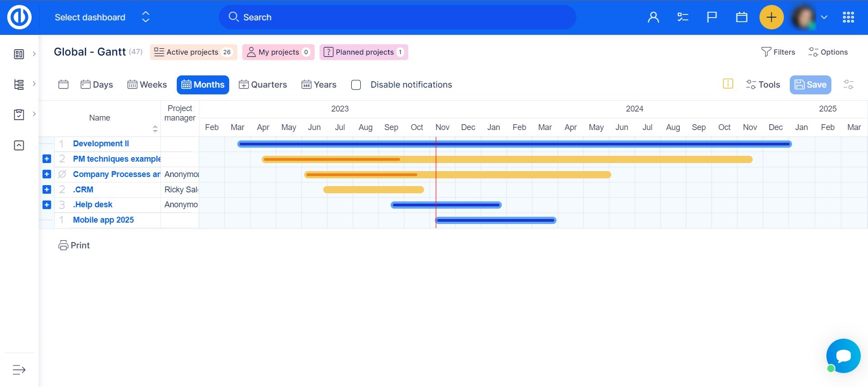Open the user avatar dropdown arrow
The height and width of the screenshot is (387, 868).
pos(824,17)
